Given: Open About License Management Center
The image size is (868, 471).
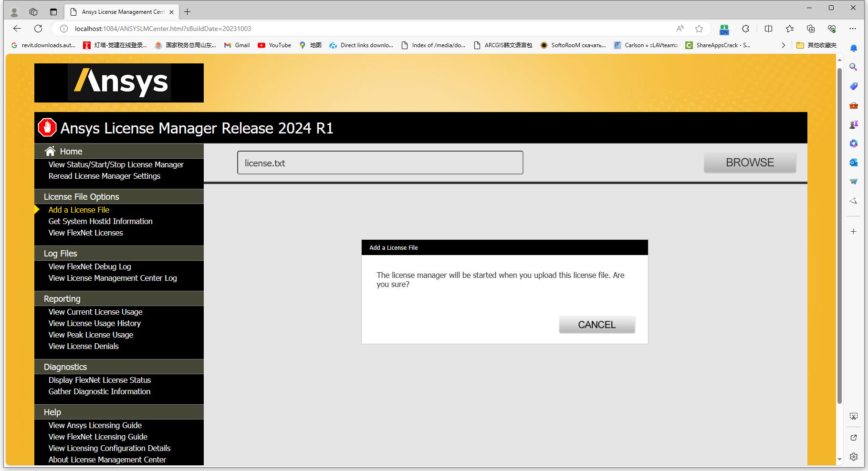Looking at the screenshot, I should [x=107, y=460].
